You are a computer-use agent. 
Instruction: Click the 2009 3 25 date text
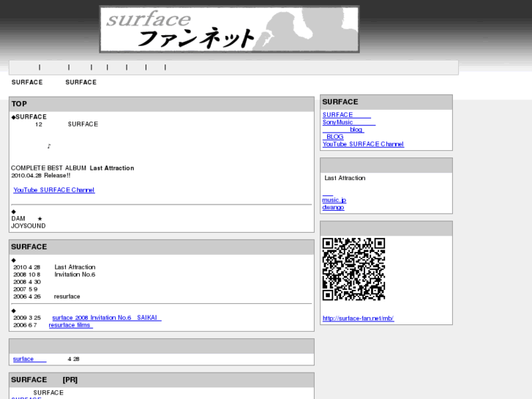point(27,318)
